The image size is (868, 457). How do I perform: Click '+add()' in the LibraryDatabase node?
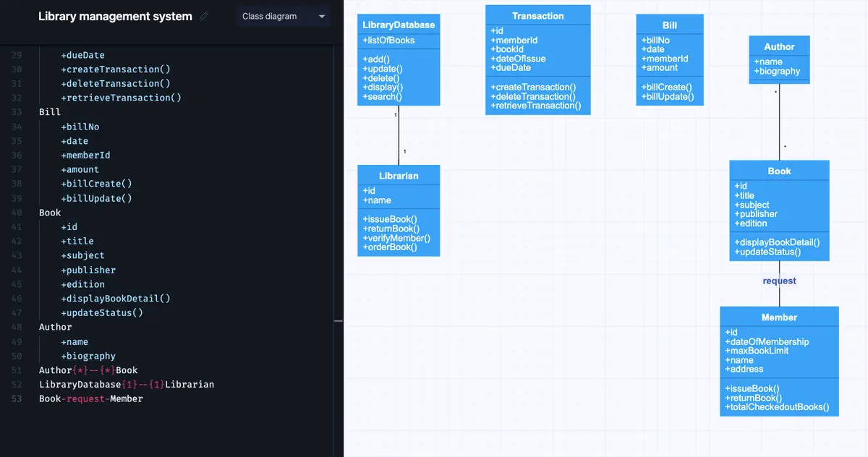(x=376, y=59)
